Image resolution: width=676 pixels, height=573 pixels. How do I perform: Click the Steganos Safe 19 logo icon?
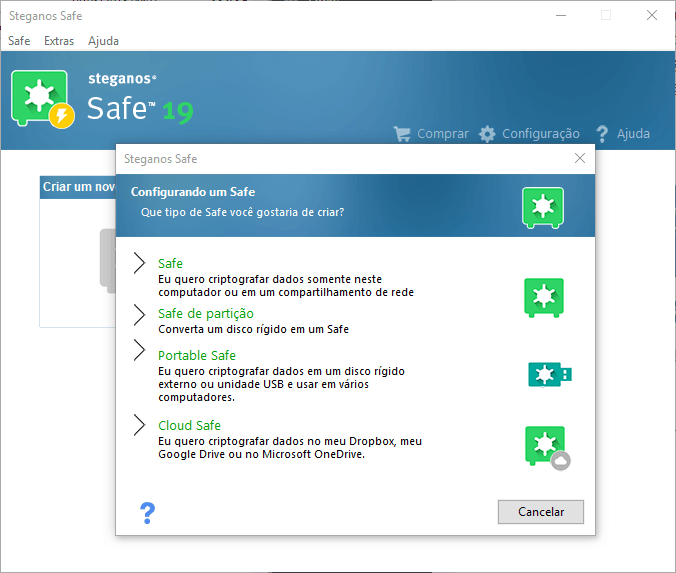pos(42,99)
